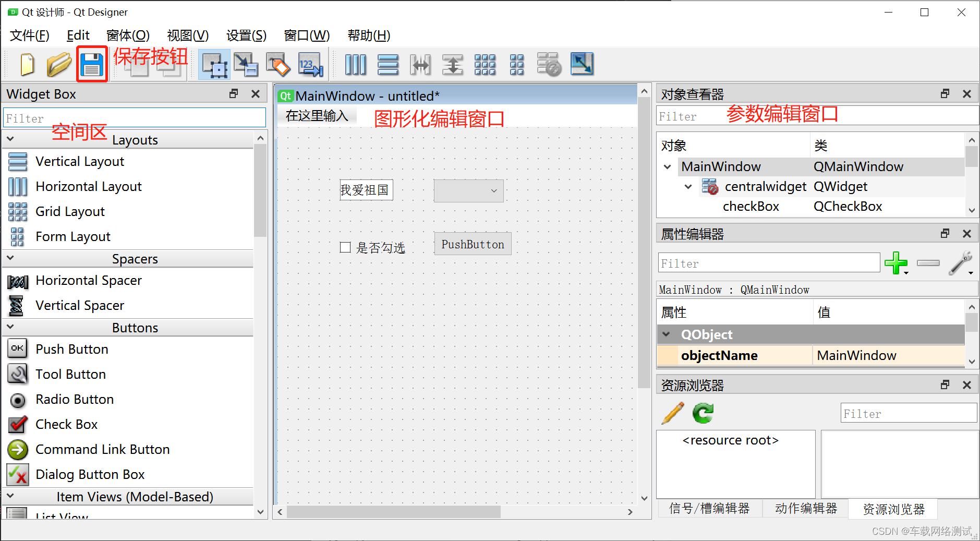Open the Edit menu
Viewport: 980px width, 541px height.
78,35
